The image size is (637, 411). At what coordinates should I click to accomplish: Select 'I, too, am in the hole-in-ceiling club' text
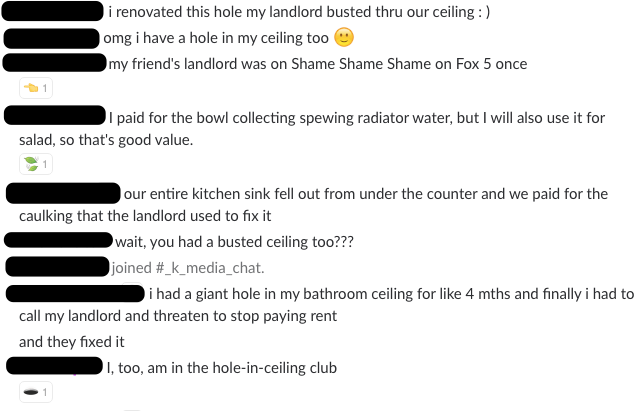point(222,368)
